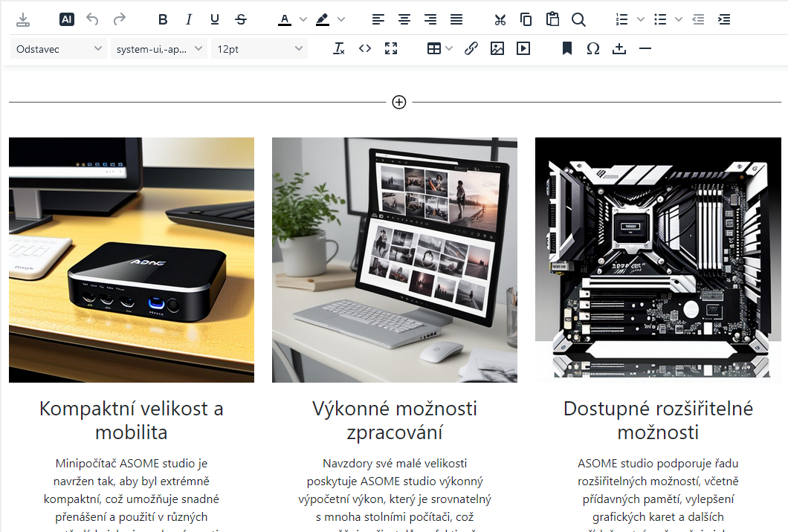Insert an image via toolbar icon
Screen dimensions: 788x532
497,49
